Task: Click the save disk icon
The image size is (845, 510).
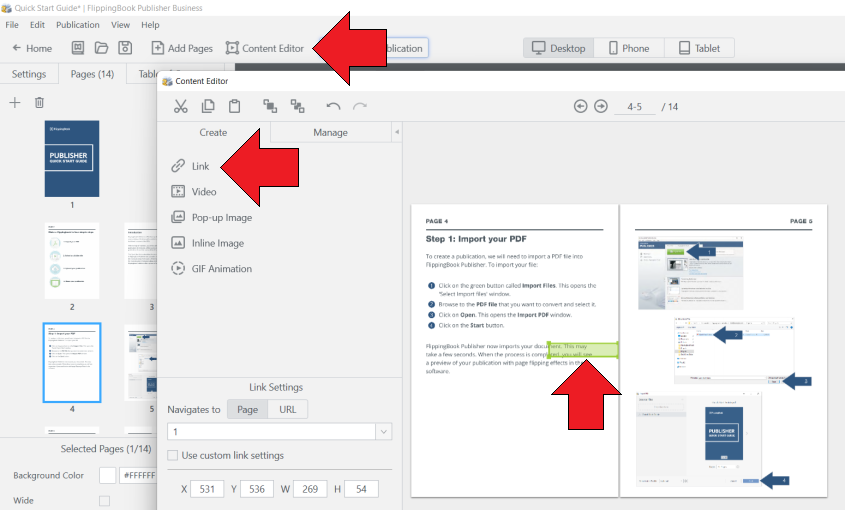Action: coord(125,48)
